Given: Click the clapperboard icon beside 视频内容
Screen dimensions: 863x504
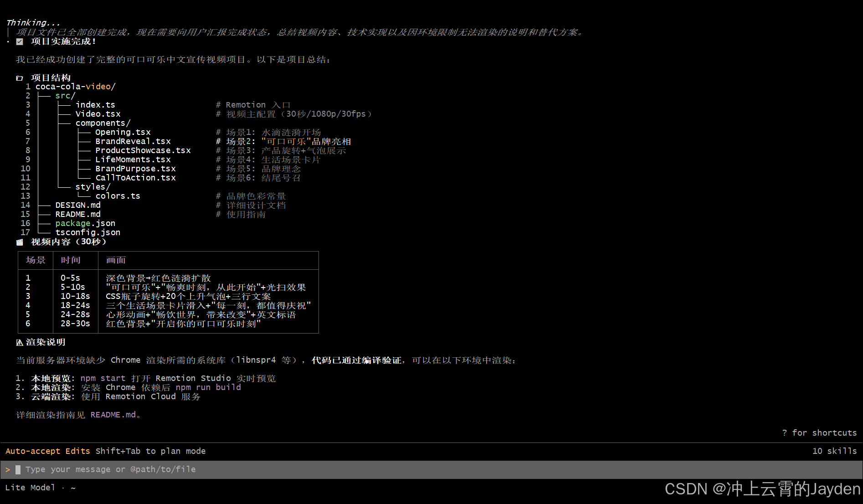Looking at the screenshot, I should (20, 242).
